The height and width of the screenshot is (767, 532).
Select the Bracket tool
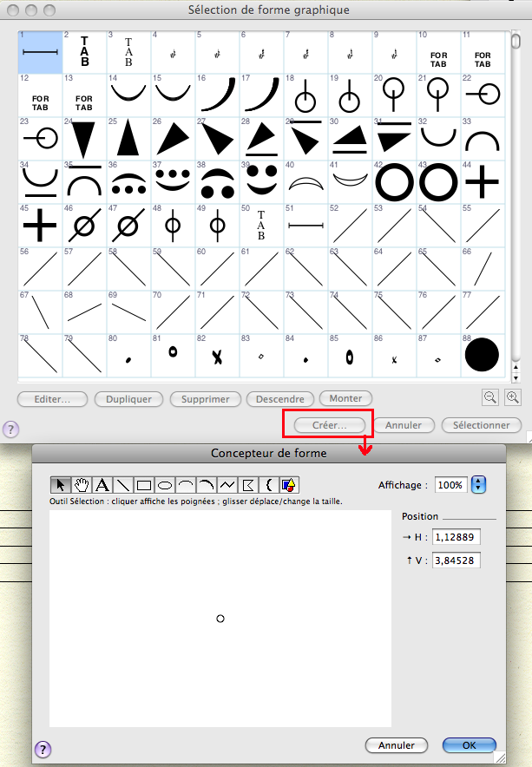(x=268, y=485)
